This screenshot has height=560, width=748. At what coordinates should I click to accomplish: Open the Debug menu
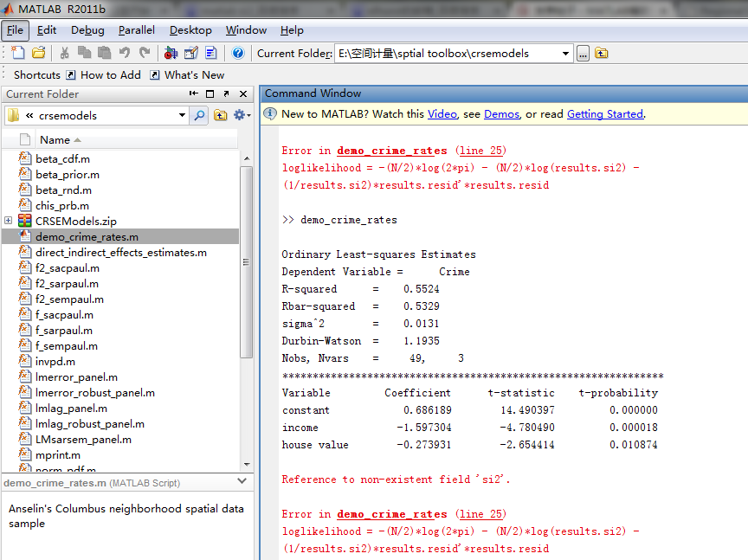pos(87,29)
